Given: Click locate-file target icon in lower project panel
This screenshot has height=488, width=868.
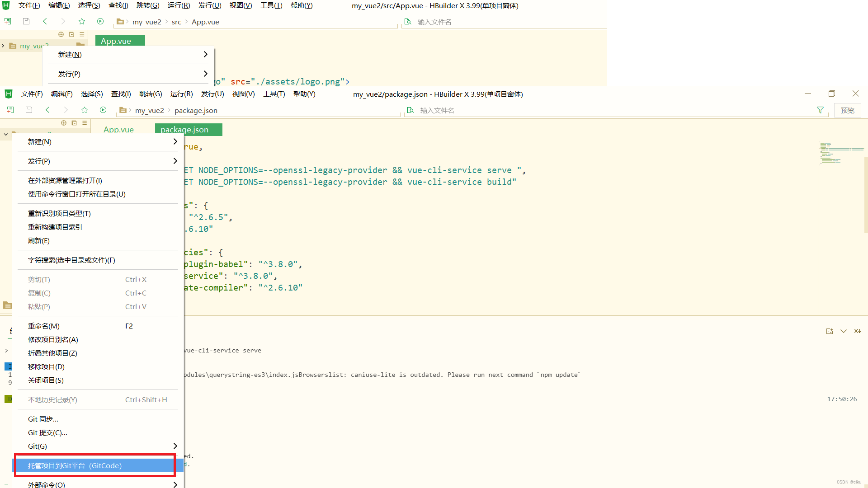Looking at the screenshot, I should [64, 123].
